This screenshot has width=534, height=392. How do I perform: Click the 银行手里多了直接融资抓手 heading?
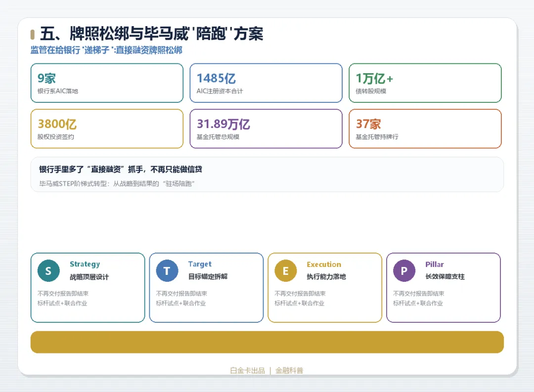coord(121,169)
